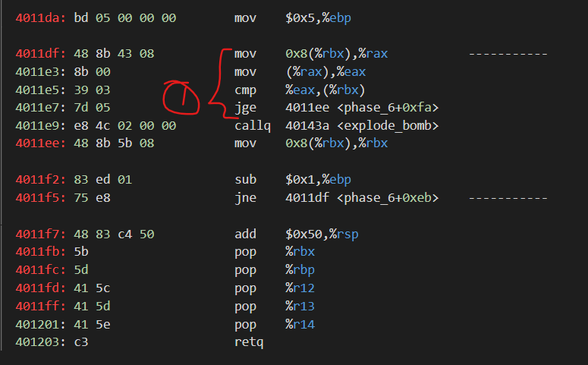Click the address 4011e7
Screen dimensions: 588x365
pyautogui.click(x=40, y=107)
